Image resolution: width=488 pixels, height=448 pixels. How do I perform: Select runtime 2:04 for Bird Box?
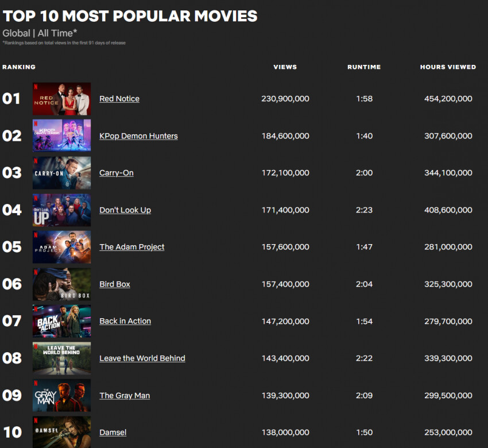(x=364, y=284)
